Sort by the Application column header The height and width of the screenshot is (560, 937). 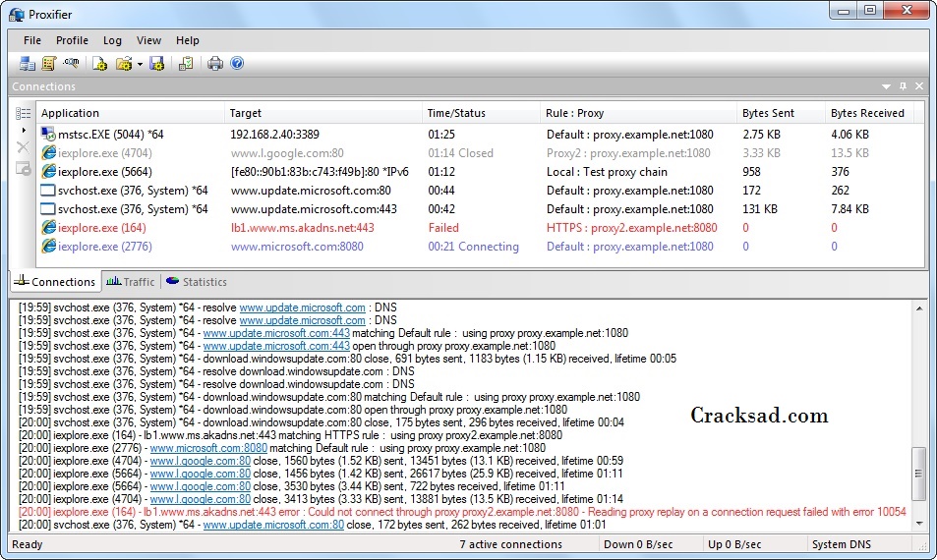130,113
